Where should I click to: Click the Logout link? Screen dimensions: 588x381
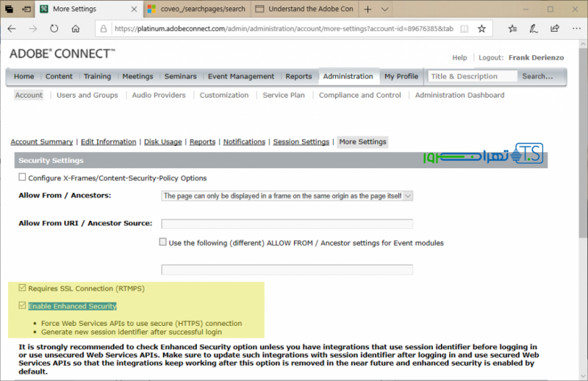point(490,57)
